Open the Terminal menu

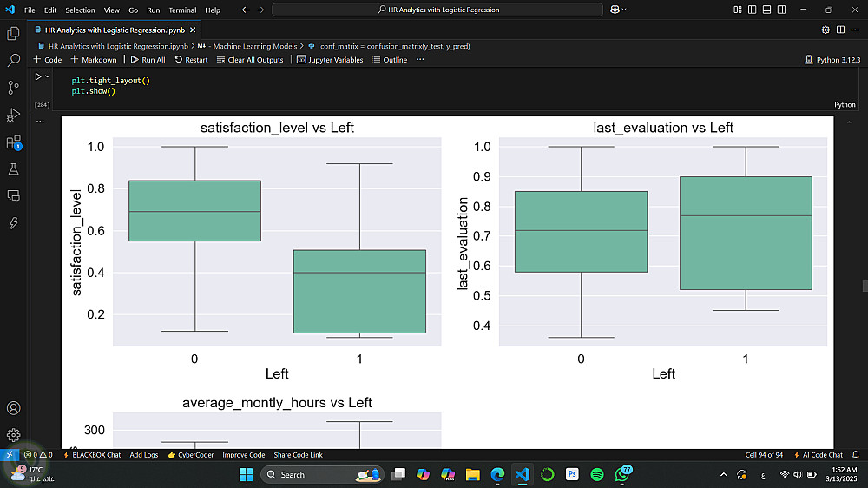[x=182, y=10]
